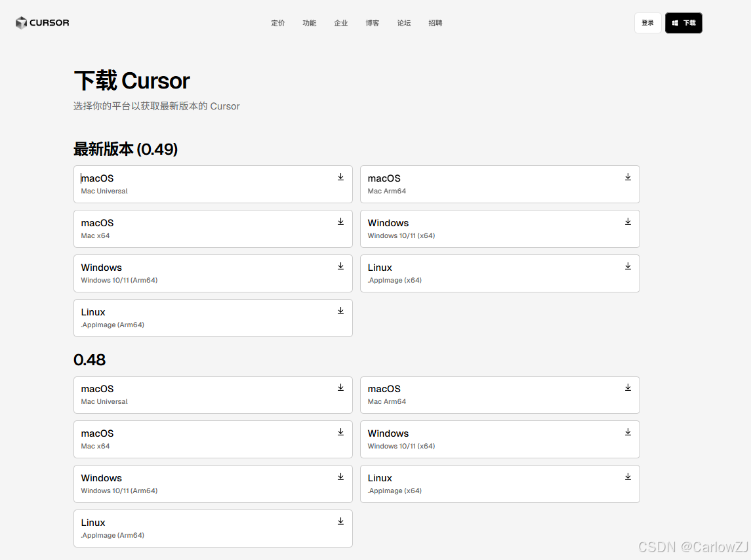Click download icon for 0.49 Mac Universal

click(x=340, y=177)
